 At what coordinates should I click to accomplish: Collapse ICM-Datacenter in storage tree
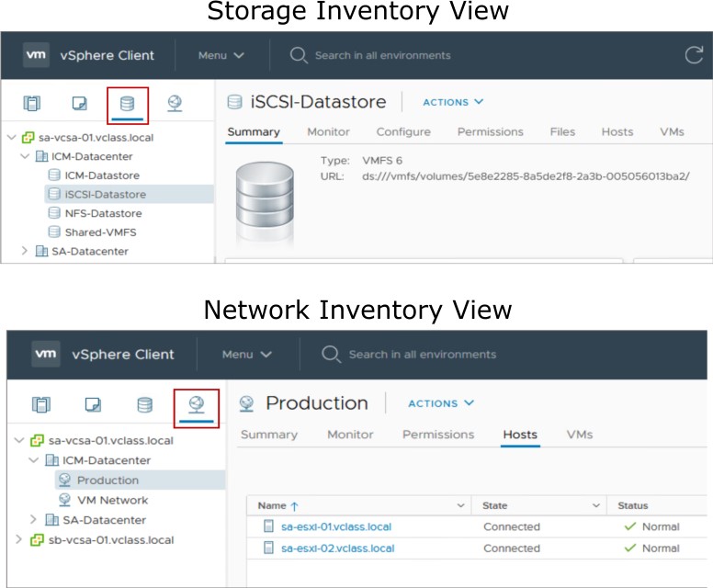(25, 156)
